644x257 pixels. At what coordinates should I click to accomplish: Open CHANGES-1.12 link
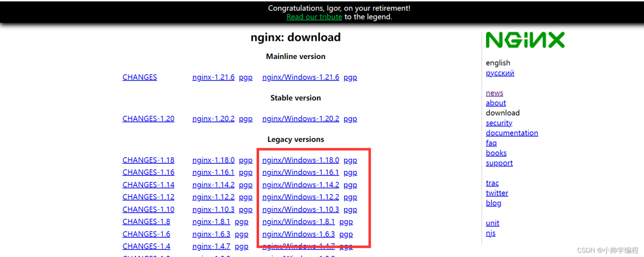[148, 197]
